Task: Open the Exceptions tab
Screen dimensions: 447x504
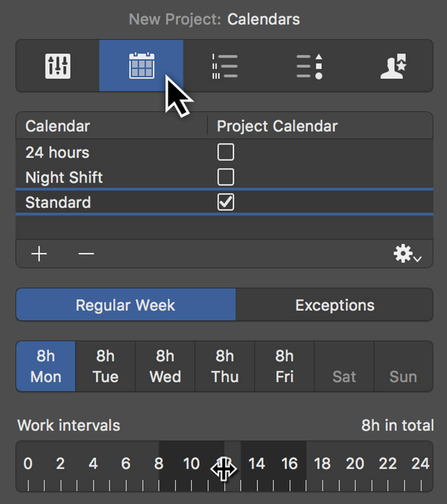Action: click(x=334, y=305)
